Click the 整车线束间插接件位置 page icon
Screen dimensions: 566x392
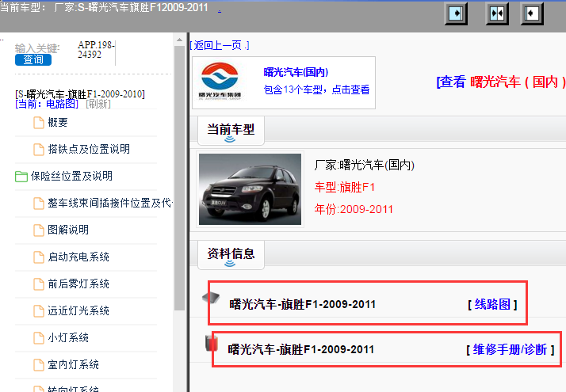pyautogui.click(x=39, y=204)
